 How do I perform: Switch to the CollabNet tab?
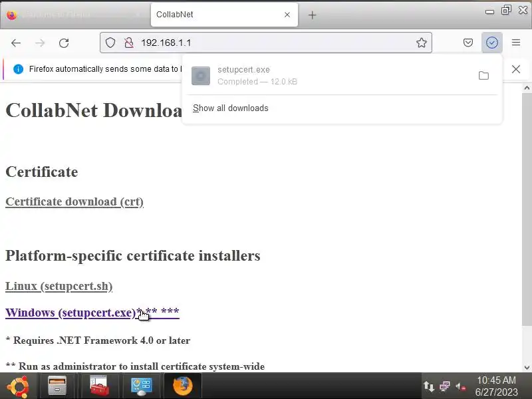pyautogui.click(x=224, y=15)
